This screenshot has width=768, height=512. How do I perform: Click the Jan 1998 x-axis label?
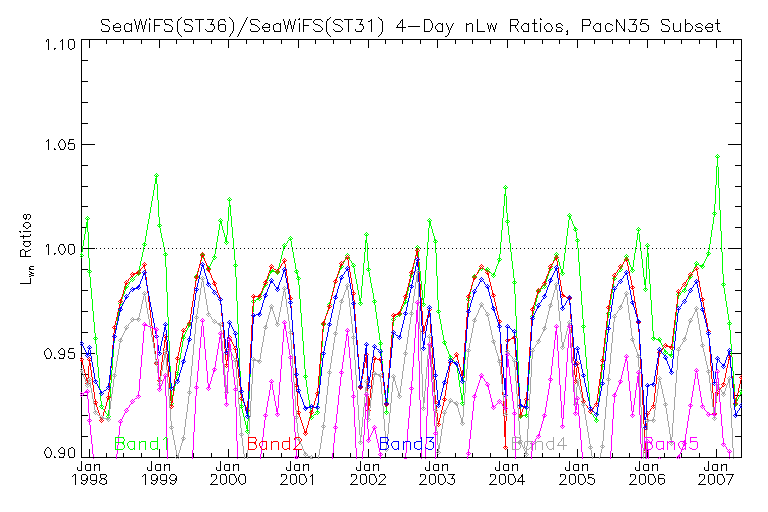point(89,473)
